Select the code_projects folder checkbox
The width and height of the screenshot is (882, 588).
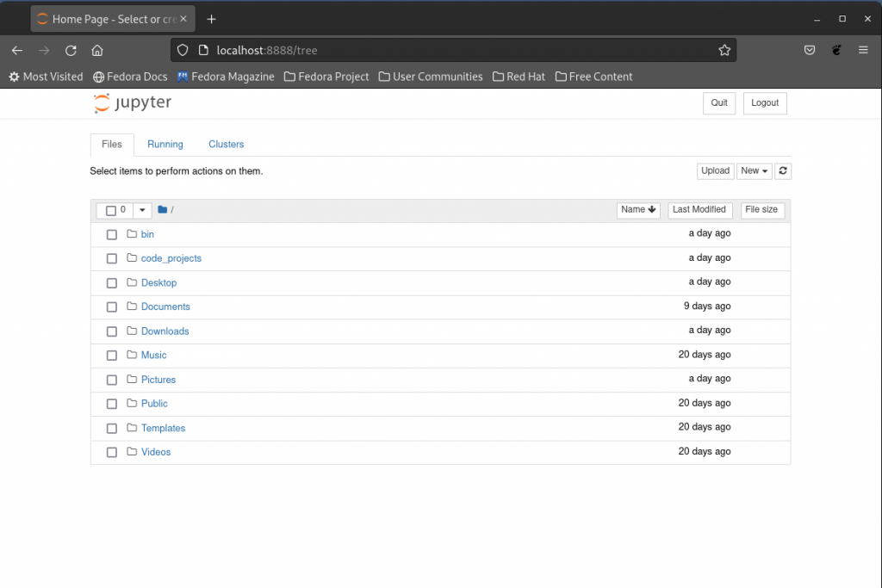tap(112, 258)
